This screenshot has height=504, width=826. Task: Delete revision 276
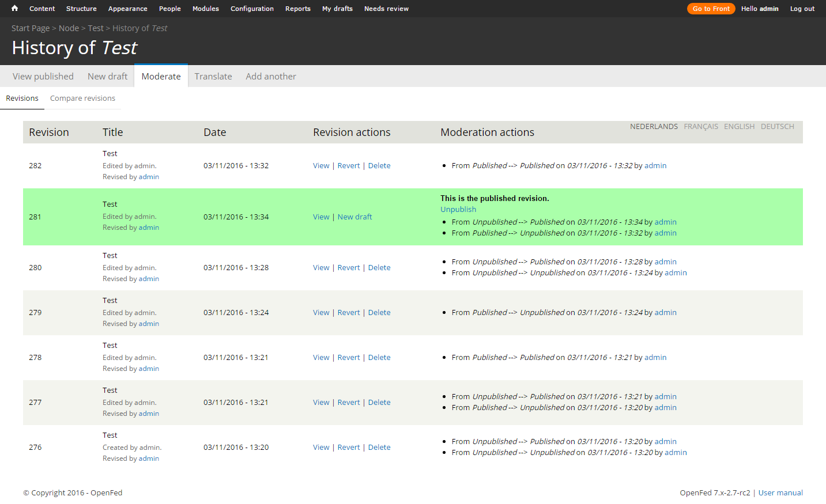(379, 448)
